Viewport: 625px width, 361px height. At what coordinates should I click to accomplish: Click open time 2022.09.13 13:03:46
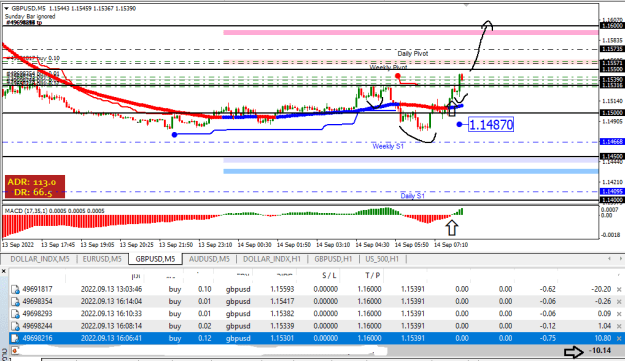[x=111, y=289]
